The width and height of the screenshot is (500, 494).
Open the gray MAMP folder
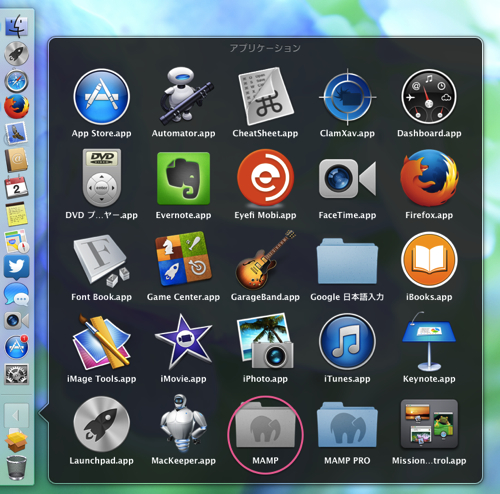click(x=265, y=425)
